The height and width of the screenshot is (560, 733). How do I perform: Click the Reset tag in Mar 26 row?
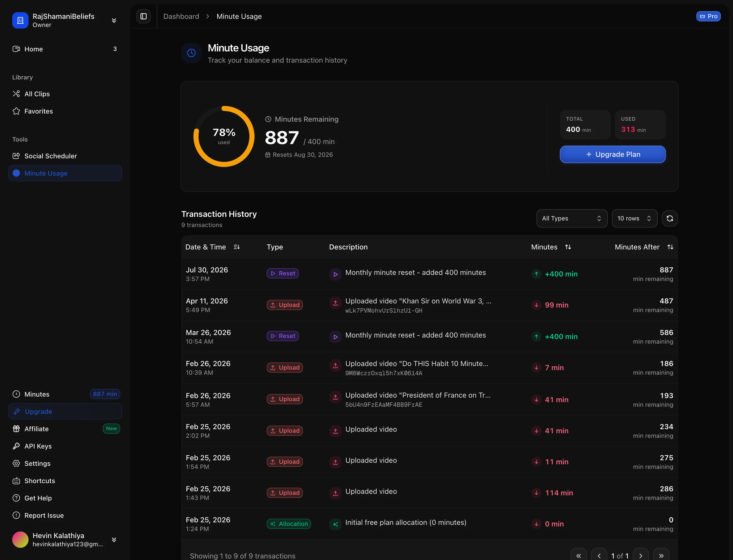[x=283, y=336]
